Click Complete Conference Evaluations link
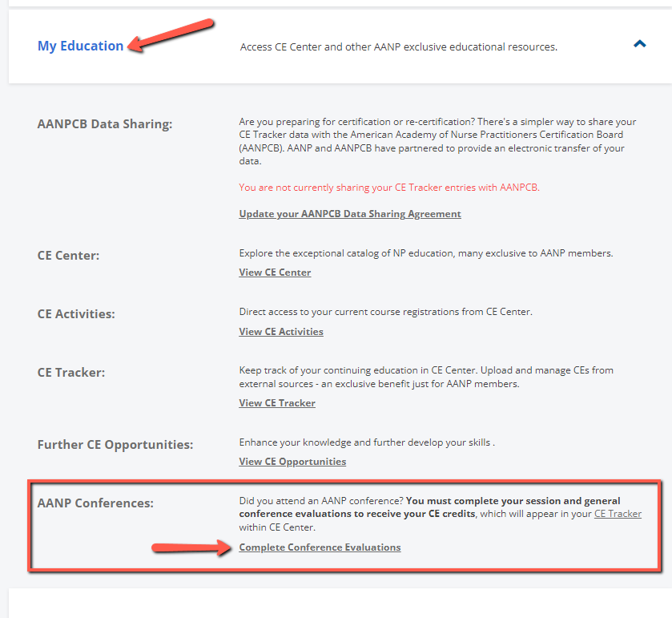Screen dimensions: 672x618 [320, 547]
